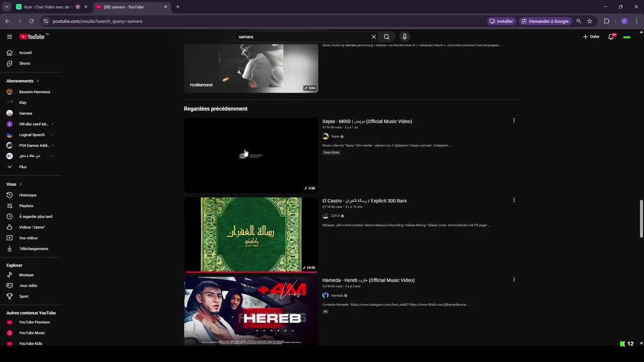Close the Azar Chat Vidéo tab
Image resolution: width=644 pixels, height=362 pixels.
[86, 7]
